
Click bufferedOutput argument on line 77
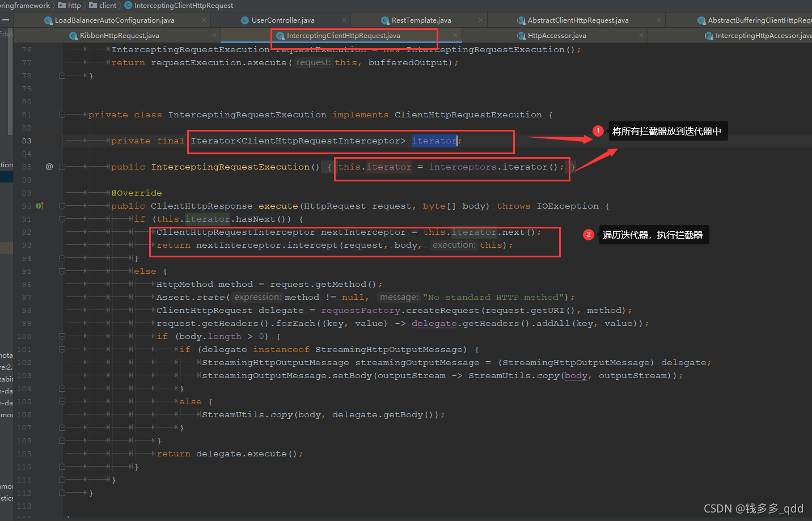pyautogui.click(x=408, y=62)
